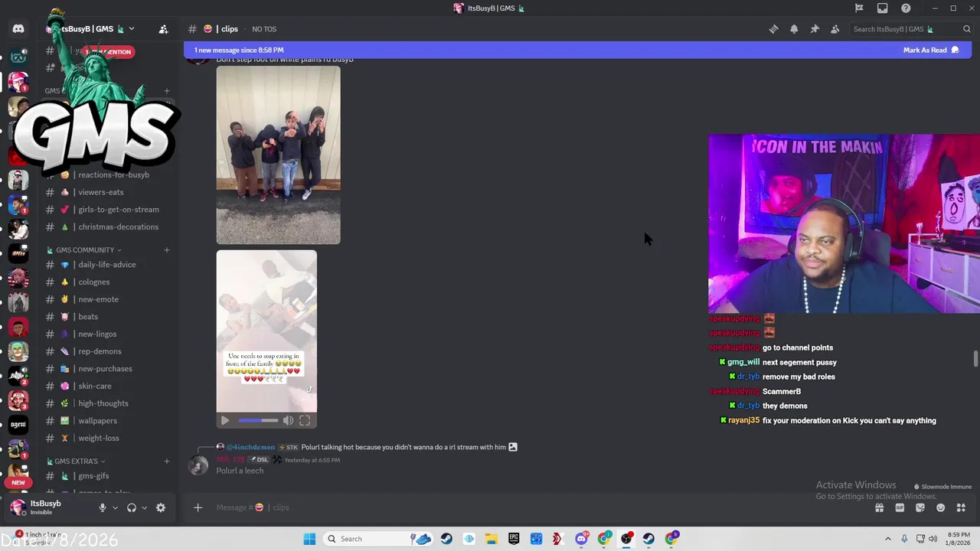Click the message input box for clips

[x=536, y=507]
